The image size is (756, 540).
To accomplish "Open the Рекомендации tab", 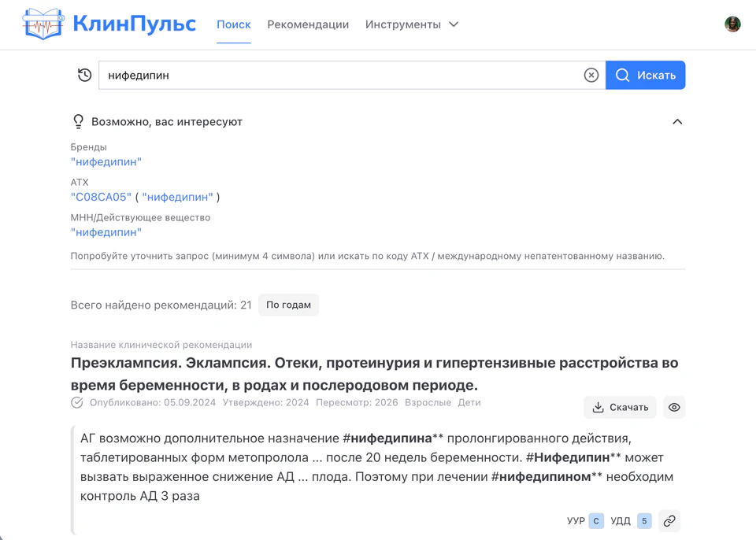I will click(308, 24).
